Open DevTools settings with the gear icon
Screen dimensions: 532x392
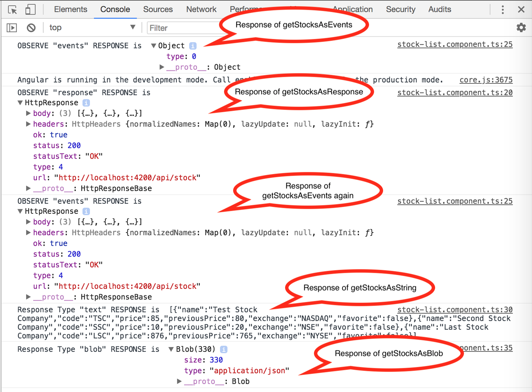click(521, 27)
